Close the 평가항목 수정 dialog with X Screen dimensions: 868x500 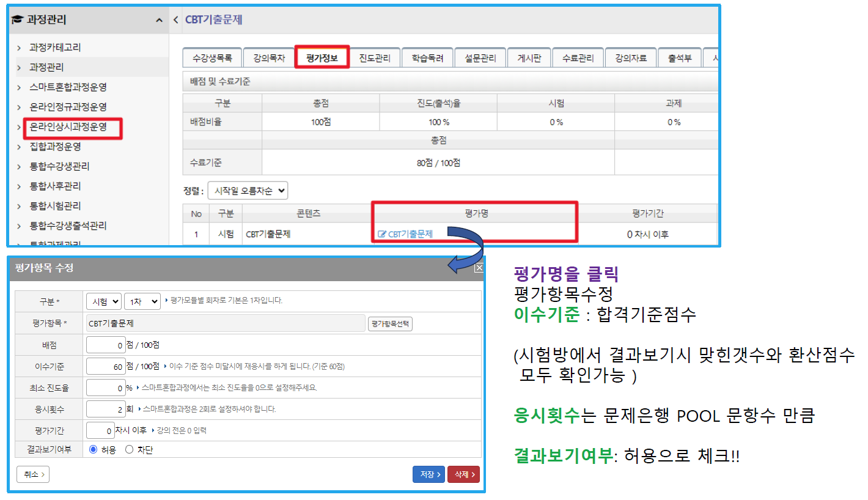[479, 268]
